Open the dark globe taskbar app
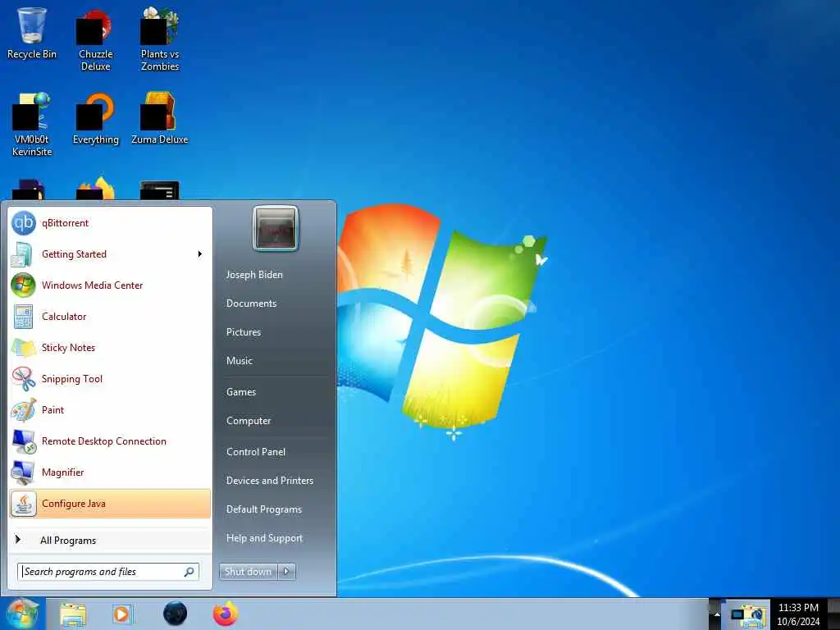This screenshot has height=630, width=840. (176, 614)
